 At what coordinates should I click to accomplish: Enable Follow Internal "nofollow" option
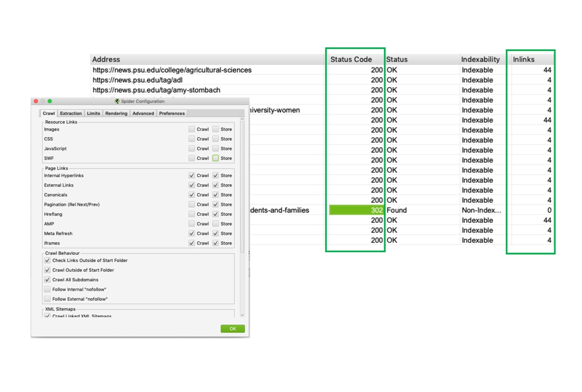pyautogui.click(x=48, y=290)
